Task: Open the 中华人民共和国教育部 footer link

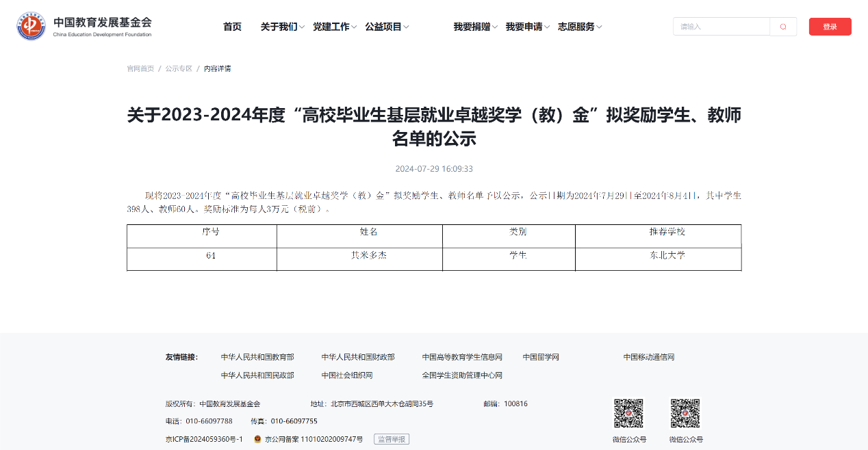Action: [257, 357]
